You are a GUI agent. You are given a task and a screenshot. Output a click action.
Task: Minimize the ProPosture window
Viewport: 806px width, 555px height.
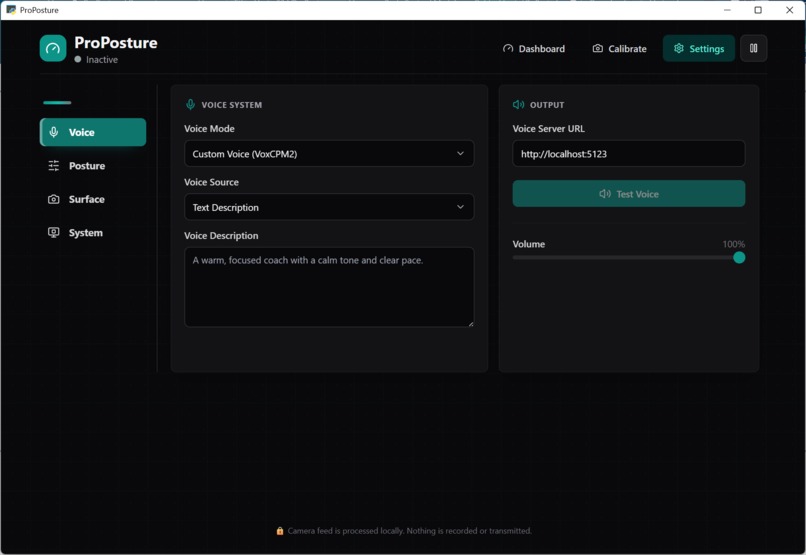[727, 10]
